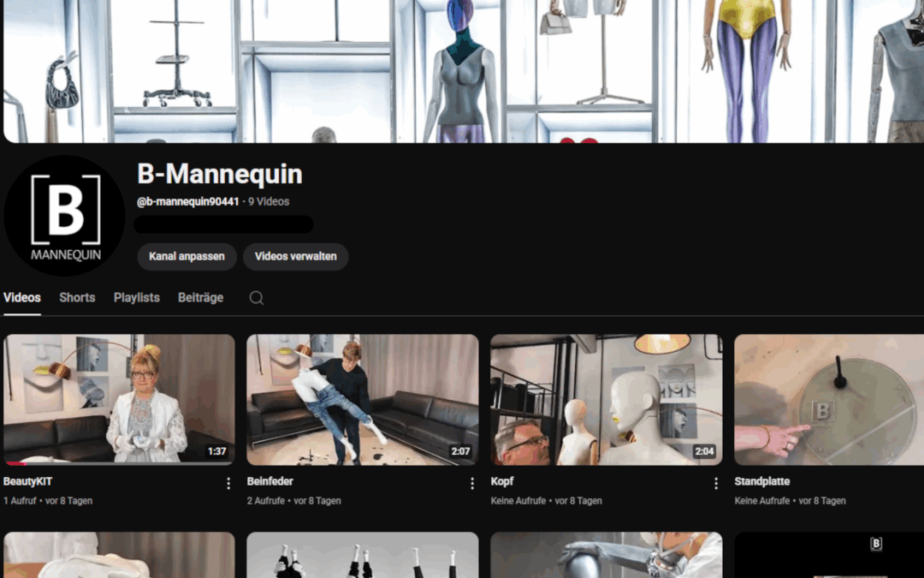Open the Beinfeder video title link
Image resolution: width=924 pixels, height=578 pixels.
coord(269,481)
